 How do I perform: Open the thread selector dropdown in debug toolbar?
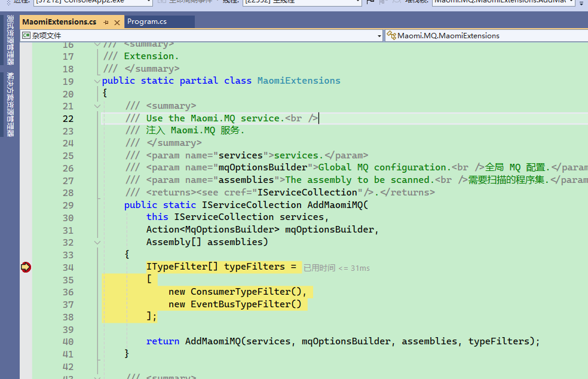coord(302,2)
